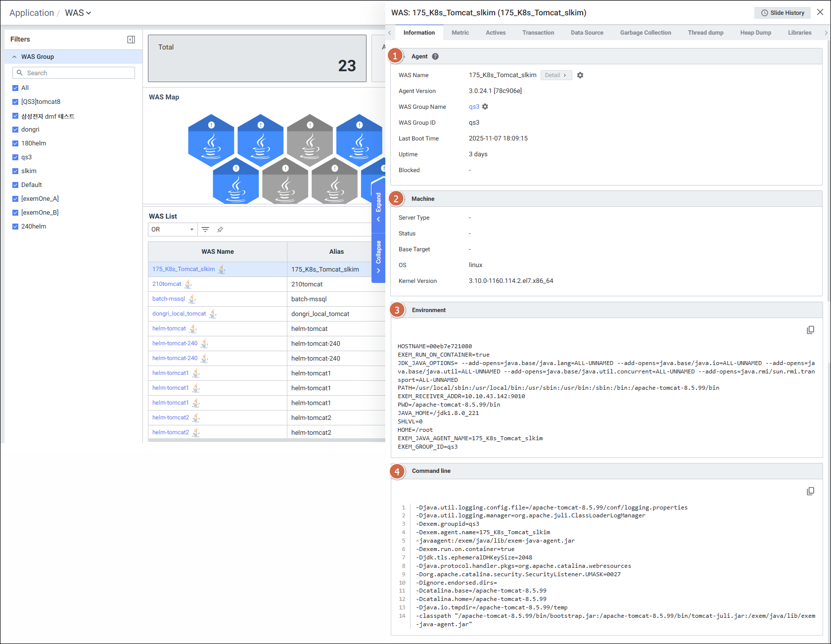Screen dimensions: 831x644
Task: Open the Slide History button
Action: coord(782,13)
